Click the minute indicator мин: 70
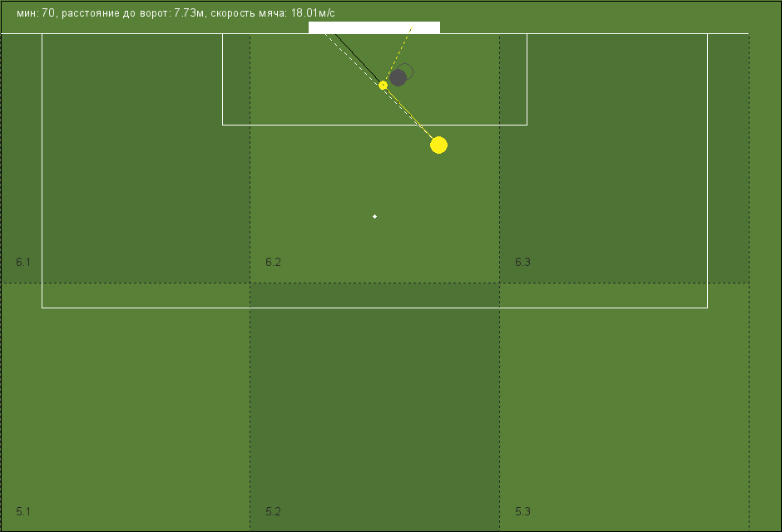Screen dimensions: 782x532 click(x=36, y=13)
